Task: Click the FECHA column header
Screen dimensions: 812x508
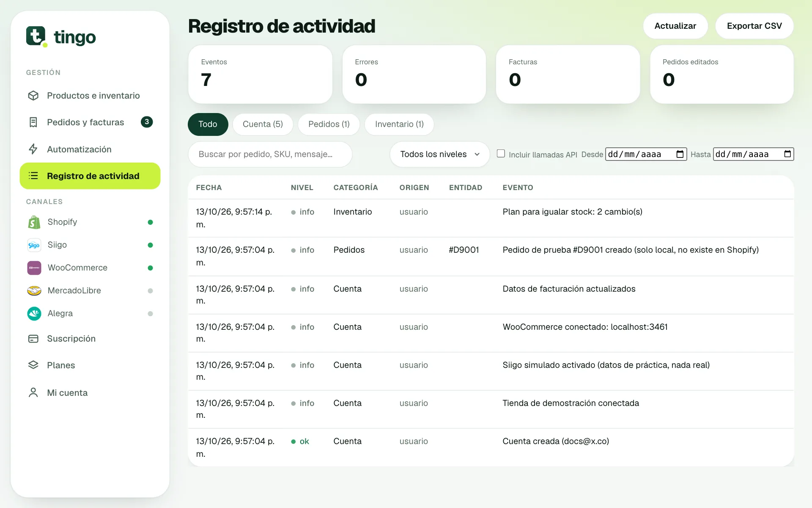Action: 209,188
